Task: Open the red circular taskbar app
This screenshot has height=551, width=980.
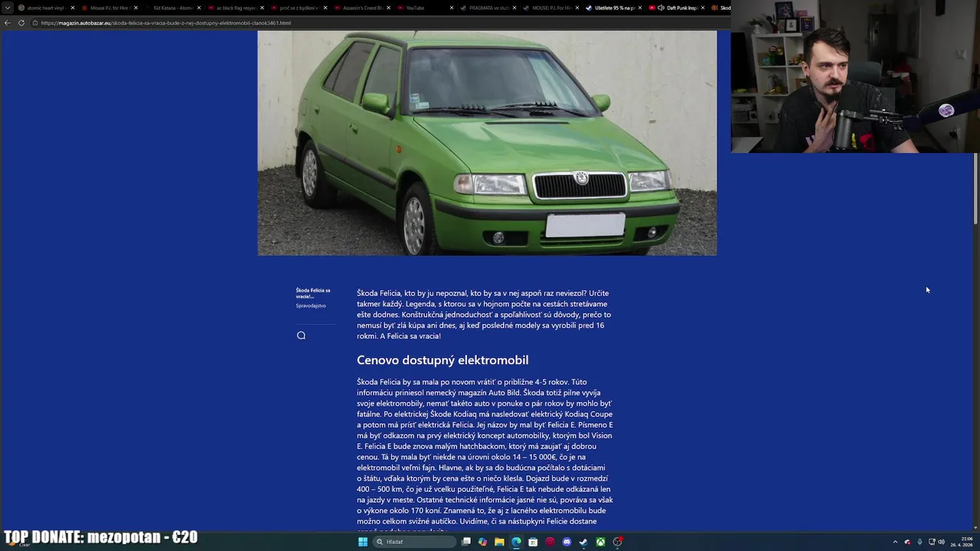Action: [x=550, y=542]
